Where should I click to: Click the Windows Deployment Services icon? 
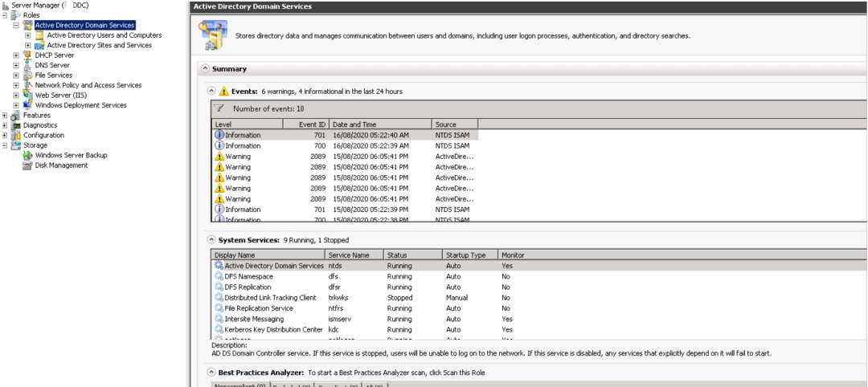point(27,105)
